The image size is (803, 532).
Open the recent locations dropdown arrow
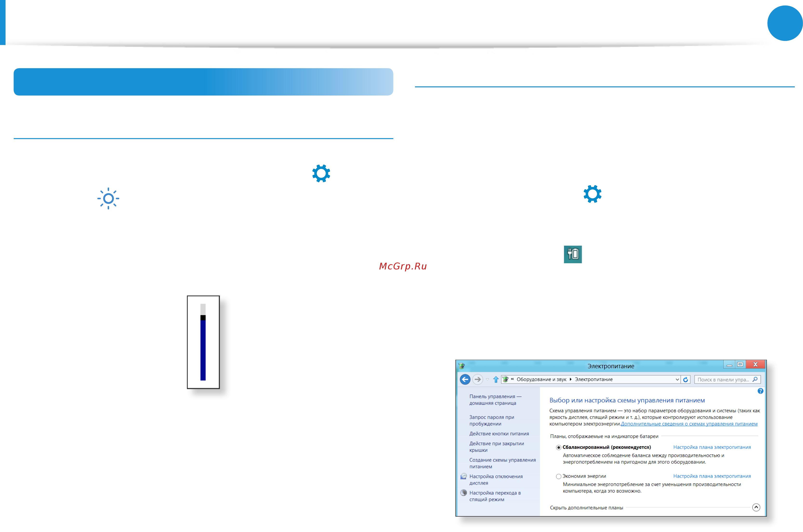[x=487, y=379]
